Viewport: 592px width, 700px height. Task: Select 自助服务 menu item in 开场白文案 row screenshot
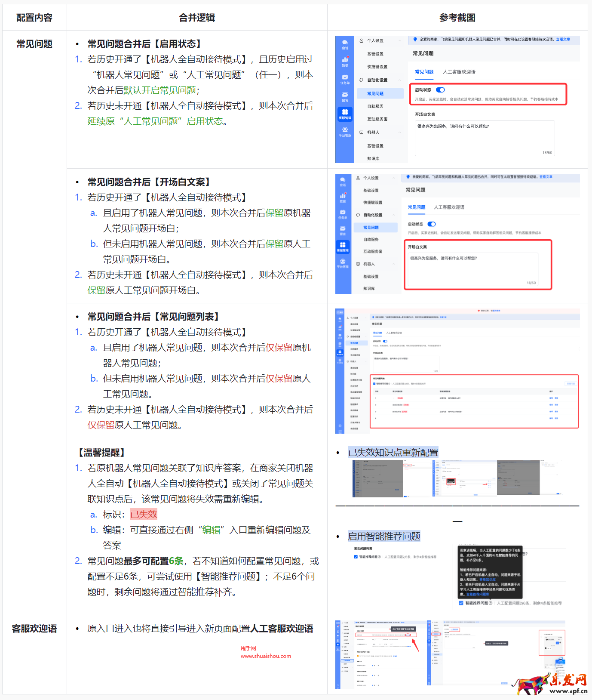click(x=371, y=240)
